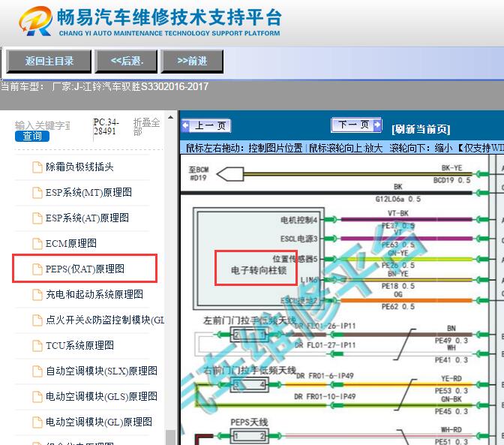Click the 左前门门拉手低频天线 label
The height and width of the screenshot is (445, 504).
(250, 320)
